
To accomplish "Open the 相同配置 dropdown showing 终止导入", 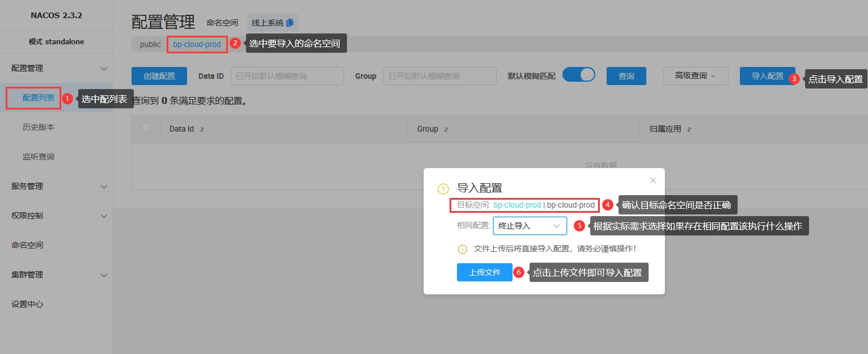I will tap(530, 226).
